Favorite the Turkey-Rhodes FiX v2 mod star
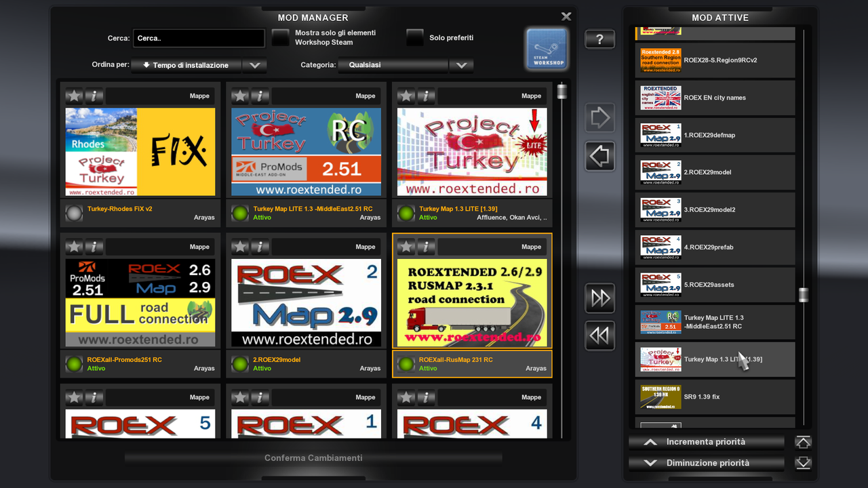Image resolution: width=868 pixels, height=488 pixels. (75, 96)
